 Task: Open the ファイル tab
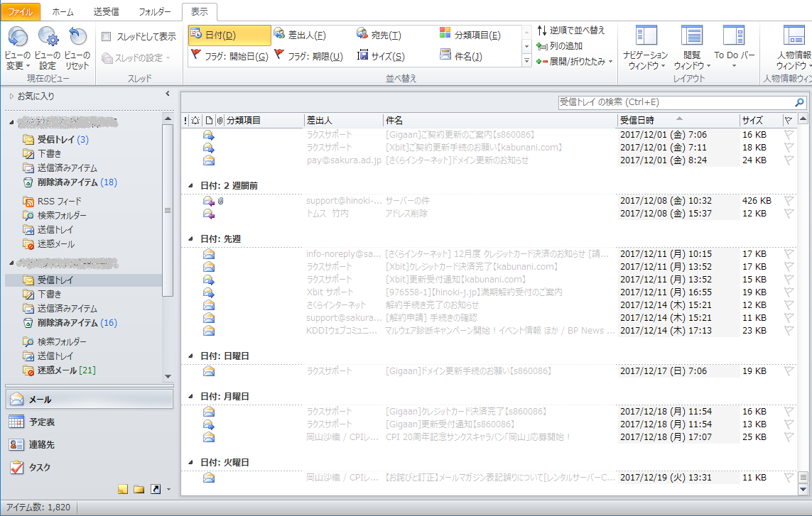[x=21, y=12]
